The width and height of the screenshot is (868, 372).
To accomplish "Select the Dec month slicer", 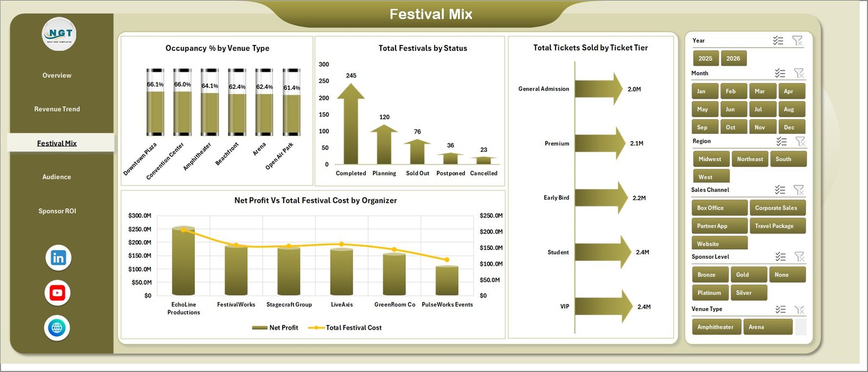I will click(792, 127).
